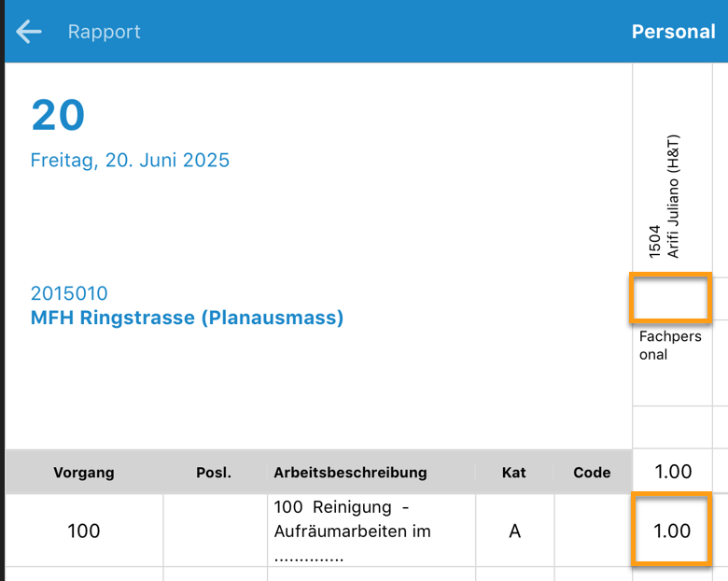
Task: Click the Posl. column header
Action: [x=214, y=473]
